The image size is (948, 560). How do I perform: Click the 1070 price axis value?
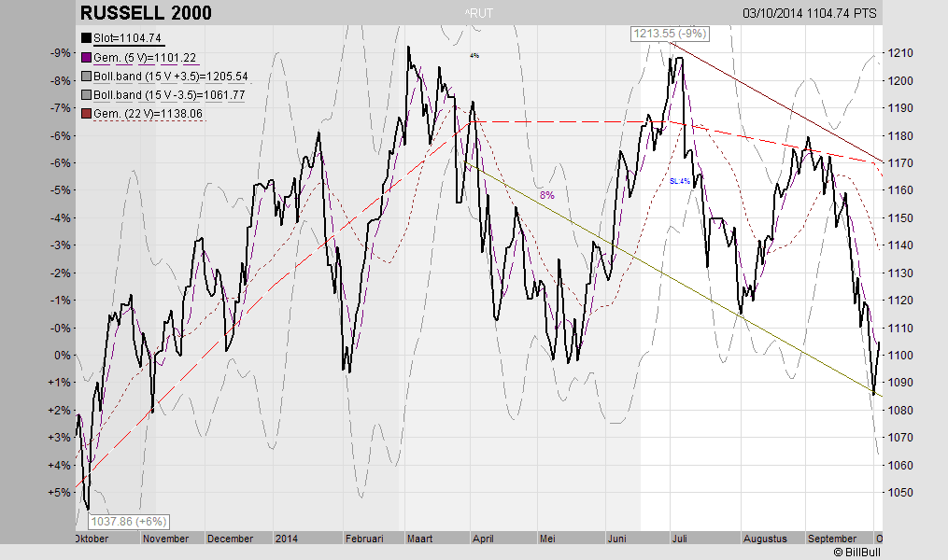[900, 438]
